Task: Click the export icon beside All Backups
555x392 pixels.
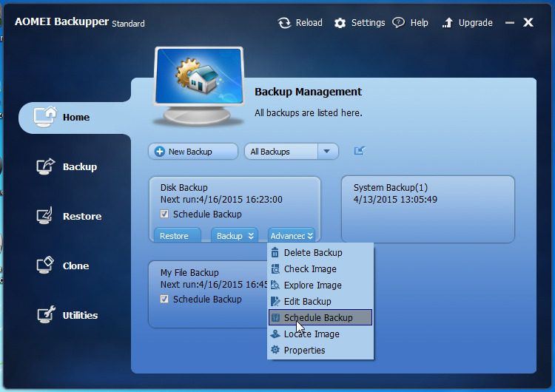Action: tap(360, 151)
